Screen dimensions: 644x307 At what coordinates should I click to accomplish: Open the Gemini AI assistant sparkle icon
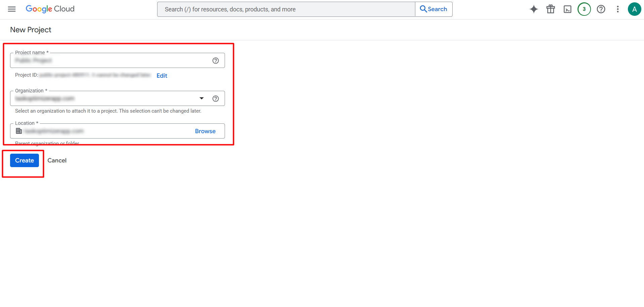tap(534, 9)
